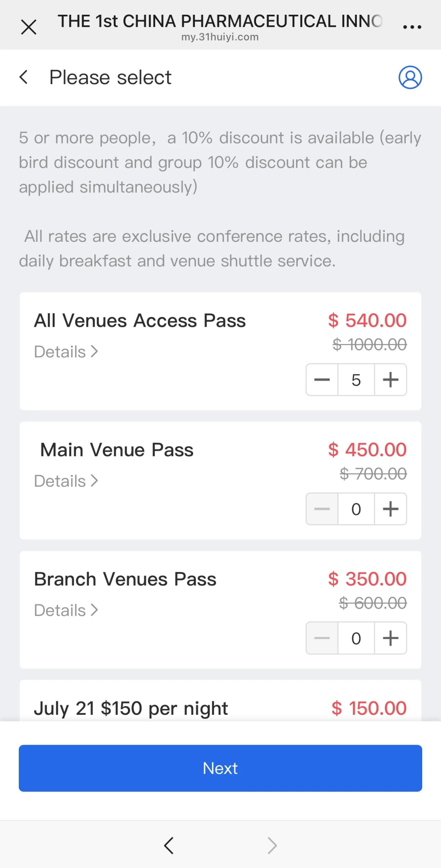
Task: Expand Details for All Venues Access Pass
Action: point(66,352)
